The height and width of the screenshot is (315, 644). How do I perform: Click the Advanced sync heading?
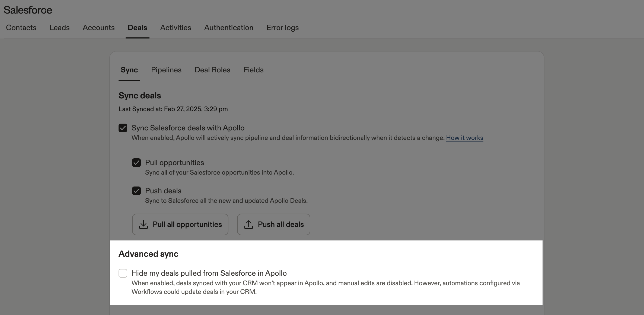coord(148,254)
